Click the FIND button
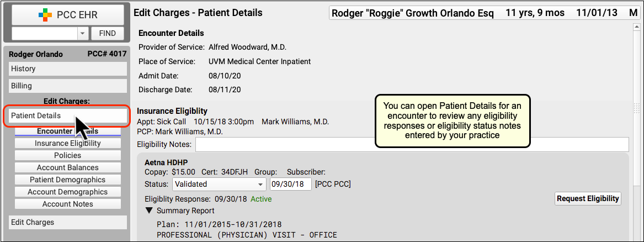Screen dimensions: 644x242 click(x=107, y=34)
